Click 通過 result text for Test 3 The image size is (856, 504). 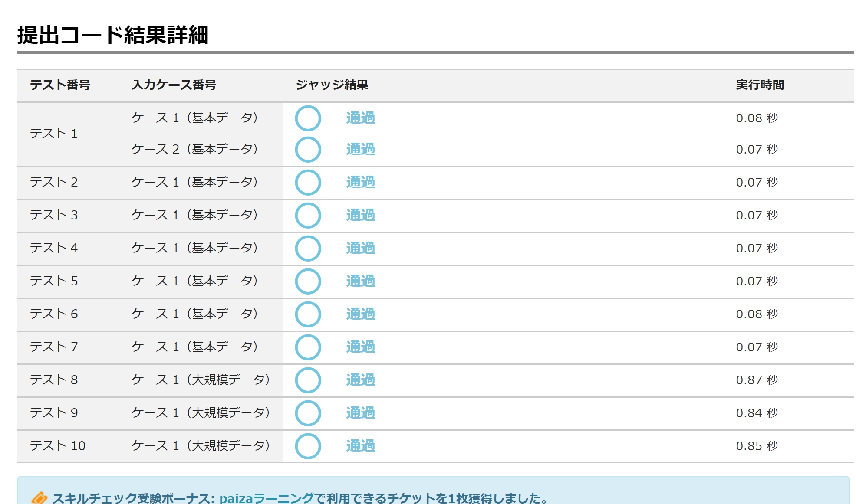[x=360, y=215]
